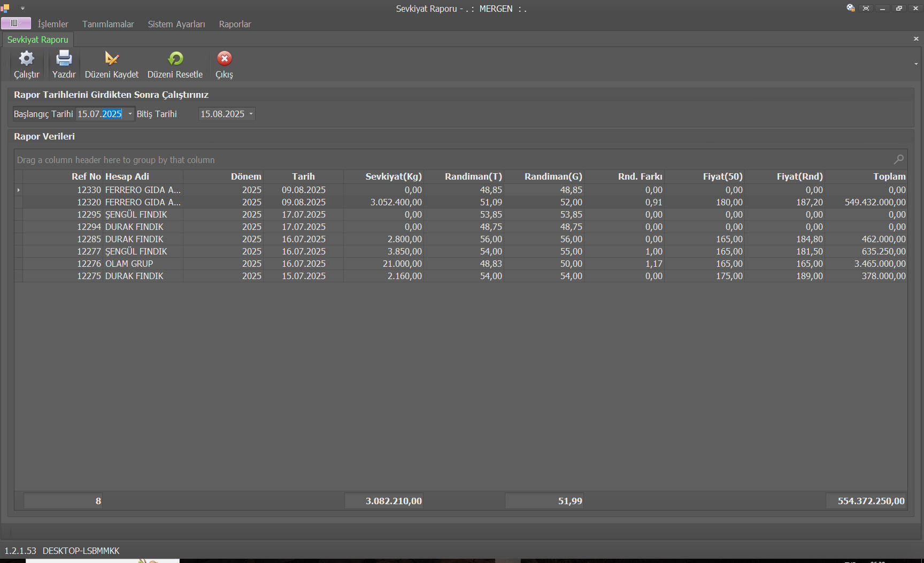Open the Tanımlamalar menu
The height and width of the screenshot is (563, 924).
(108, 24)
